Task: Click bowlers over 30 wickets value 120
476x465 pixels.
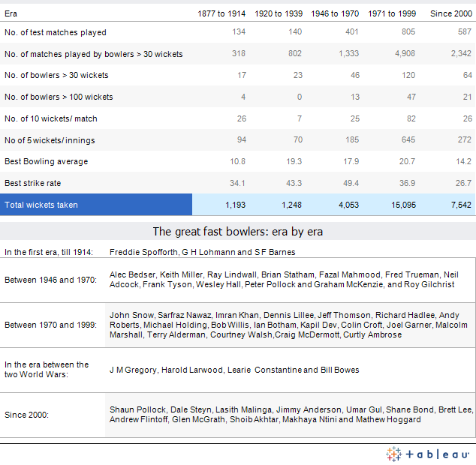Action: (x=408, y=75)
